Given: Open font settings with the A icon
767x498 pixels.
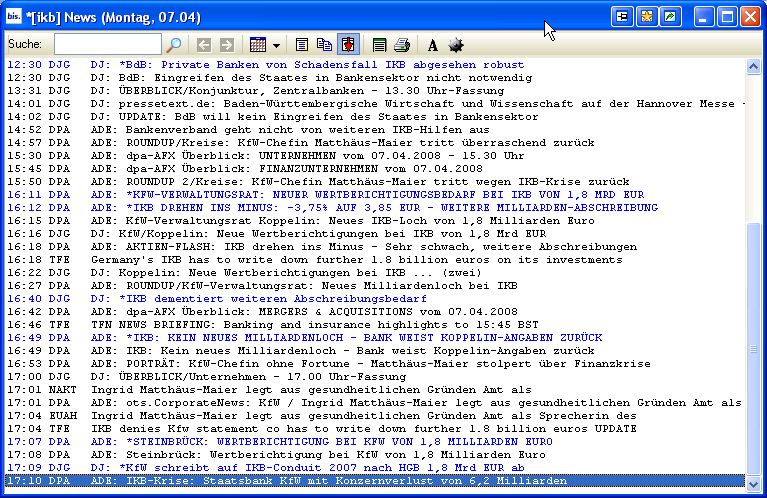Looking at the screenshot, I should (x=432, y=45).
